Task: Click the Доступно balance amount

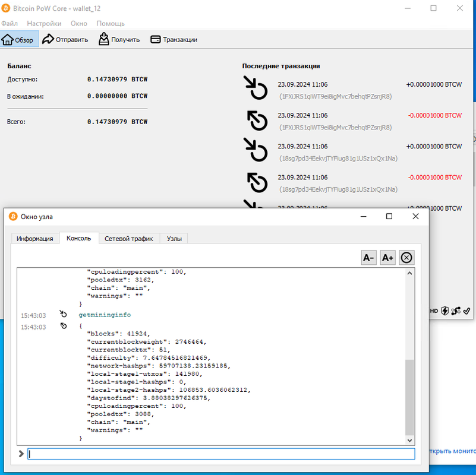Action: tap(117, 79)
